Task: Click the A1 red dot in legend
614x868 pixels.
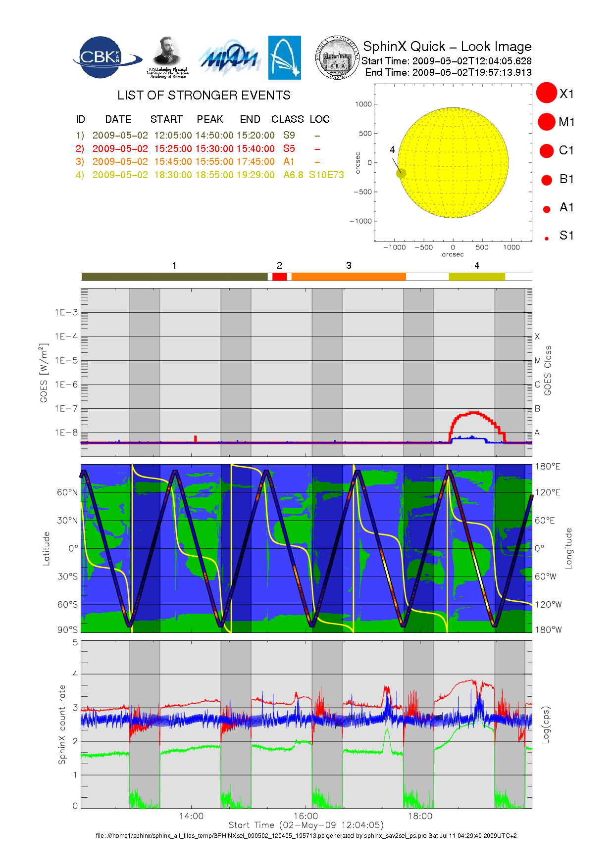Action: [x=547, y=209]
